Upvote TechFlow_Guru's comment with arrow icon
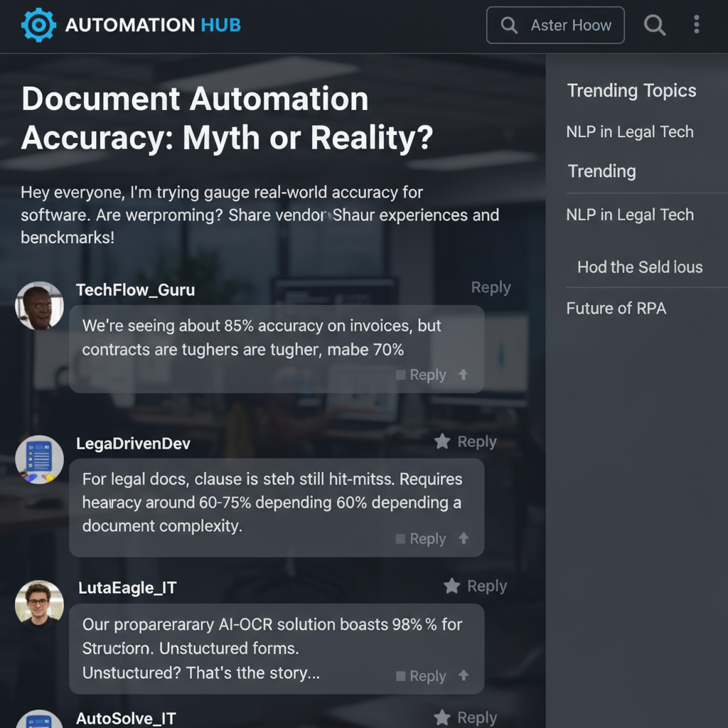Viewport: 728px width, 728px height. pyautogui.click(x=464, y=375)
